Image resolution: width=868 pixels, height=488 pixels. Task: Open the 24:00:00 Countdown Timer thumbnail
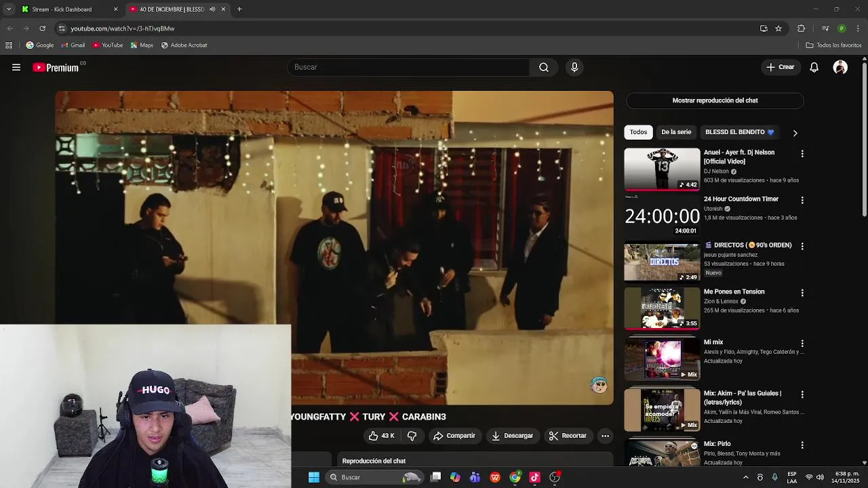662,216
